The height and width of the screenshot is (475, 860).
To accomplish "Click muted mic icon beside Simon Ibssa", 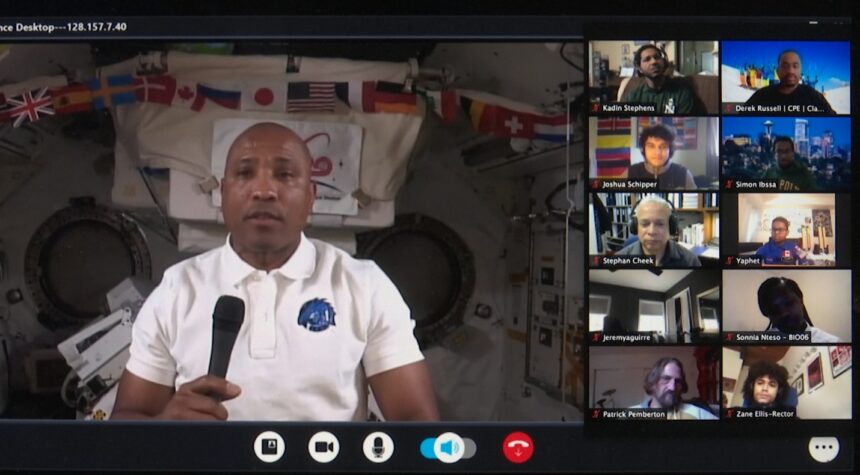I will pos(729,184).
